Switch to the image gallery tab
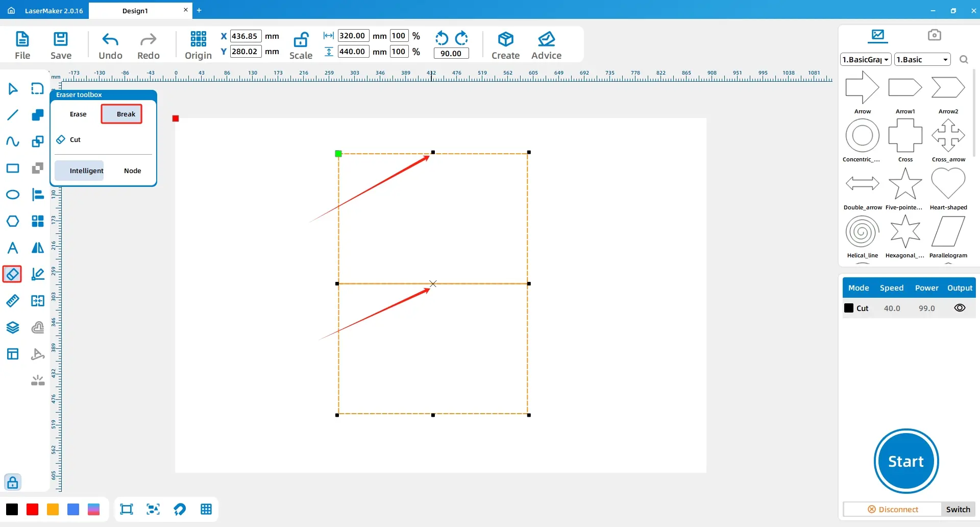 coord(878,35)
